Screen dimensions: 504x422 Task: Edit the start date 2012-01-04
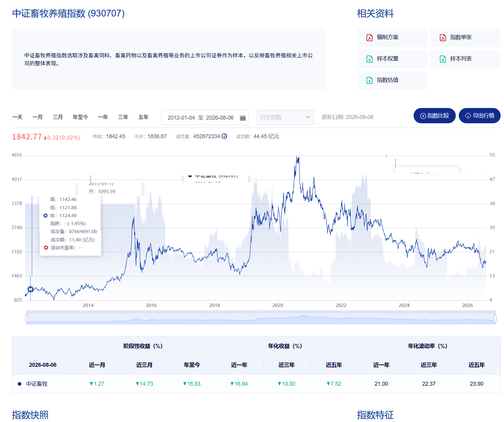[181, 118]
